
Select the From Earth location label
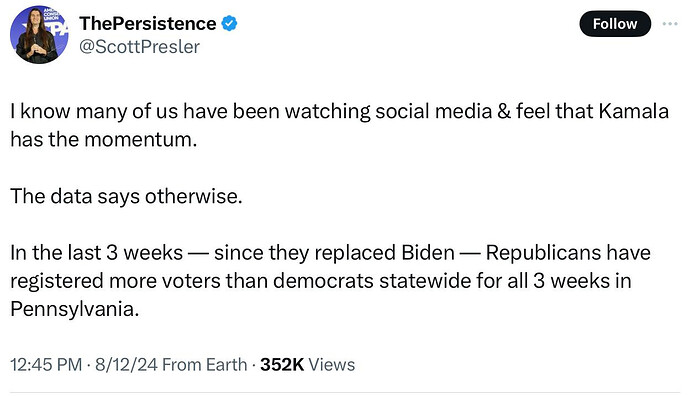(205, 365)
